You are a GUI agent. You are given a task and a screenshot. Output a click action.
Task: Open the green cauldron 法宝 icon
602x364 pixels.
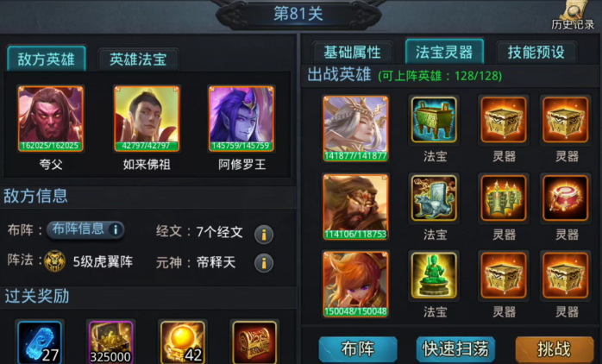point(434,120)
